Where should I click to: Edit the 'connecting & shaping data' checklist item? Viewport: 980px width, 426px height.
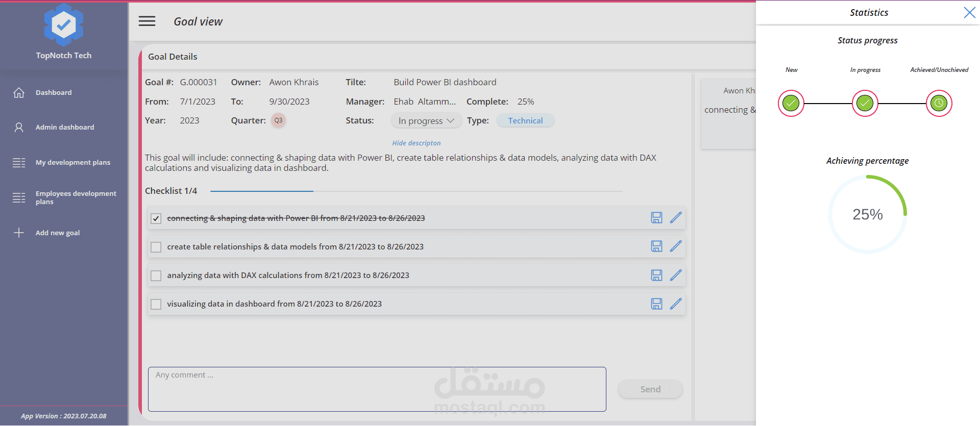click(676, 218)
